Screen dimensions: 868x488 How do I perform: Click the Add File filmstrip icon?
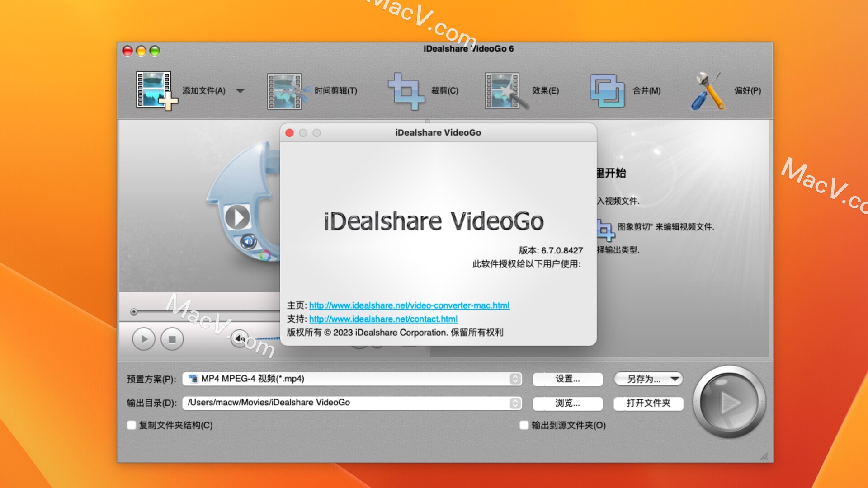point(156,90)
